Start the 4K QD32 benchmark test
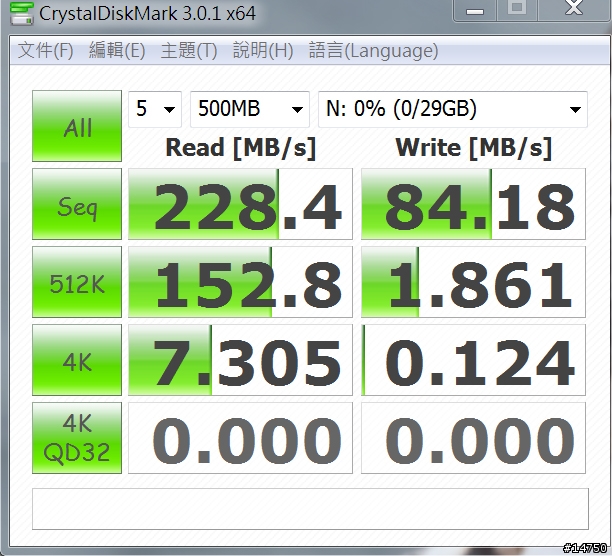The width and height of the screenshot is (612, 556). click(77, 438)
